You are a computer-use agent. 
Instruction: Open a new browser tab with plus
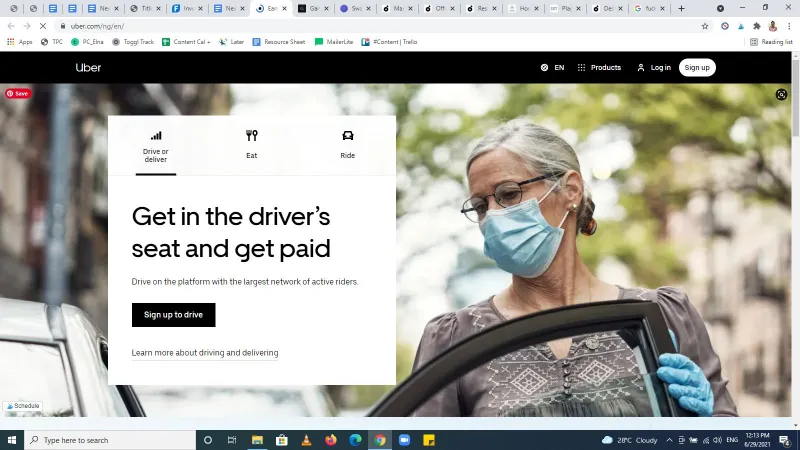tap(681, 8)
